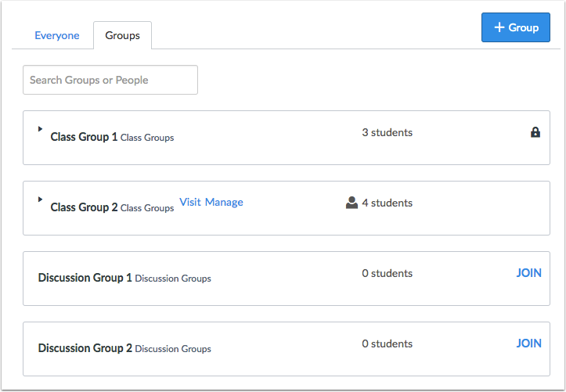Select the Groups tab
Image resolution: width=566 pixels, height=392 pixels.
[122, 35]
